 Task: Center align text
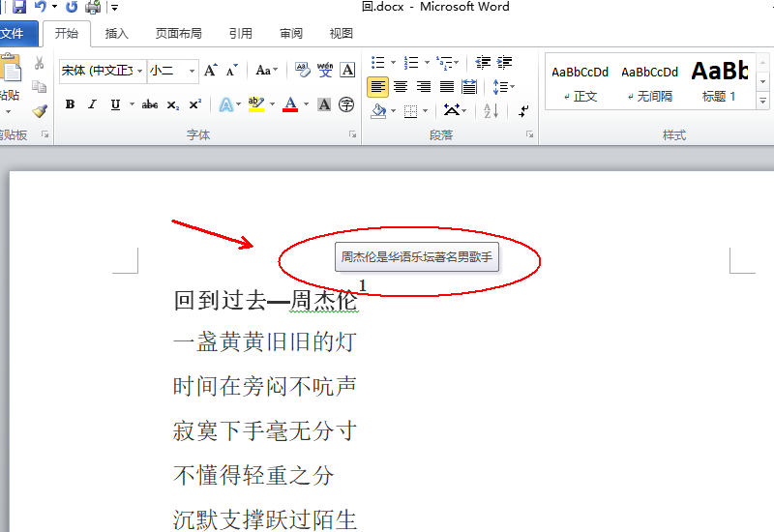pyautogui.click(x=401, y=87)
